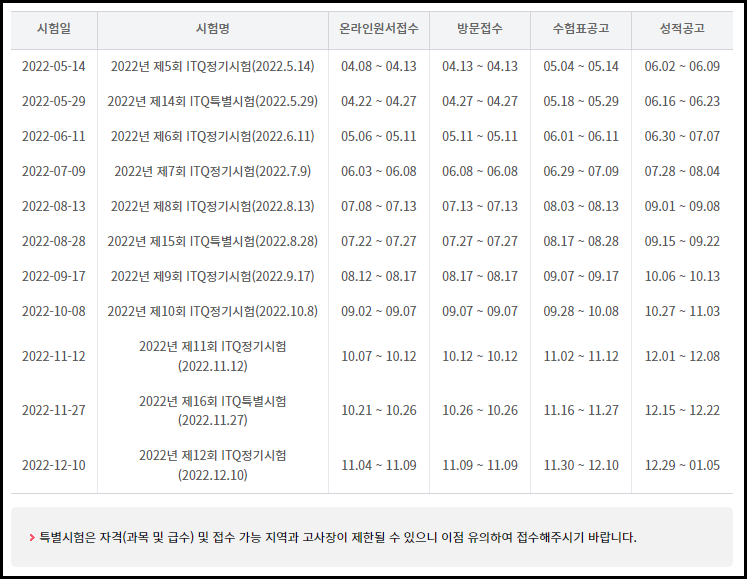Click visit registration 05.11 ~ 05.11
The width and height of the screenshot is (747, 579).
480,136
